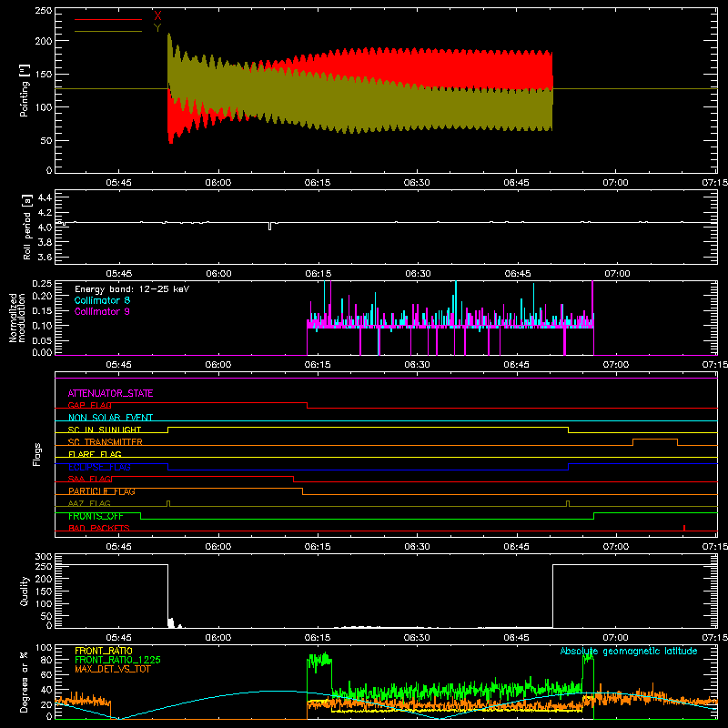Click the green FRONT_RATIO_1225 legend label
The image size is (728, 728).
point(118,660)
